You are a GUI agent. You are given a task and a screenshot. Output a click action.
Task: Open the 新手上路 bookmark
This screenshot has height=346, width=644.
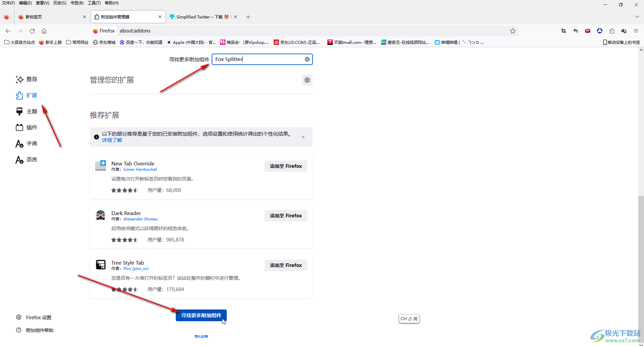click(50, 42)
